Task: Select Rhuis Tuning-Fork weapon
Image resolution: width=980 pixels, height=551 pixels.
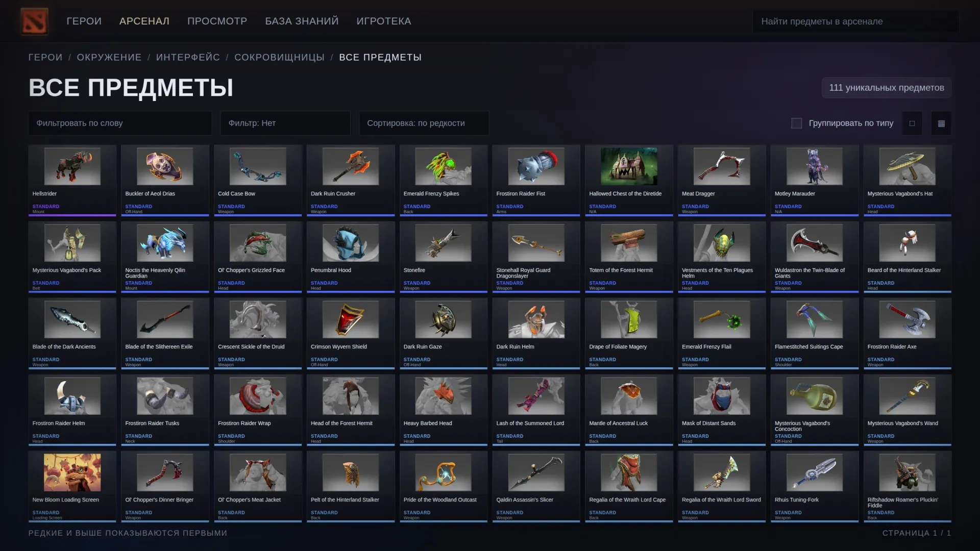Action: pyautogui.click(x=815, y=486)
